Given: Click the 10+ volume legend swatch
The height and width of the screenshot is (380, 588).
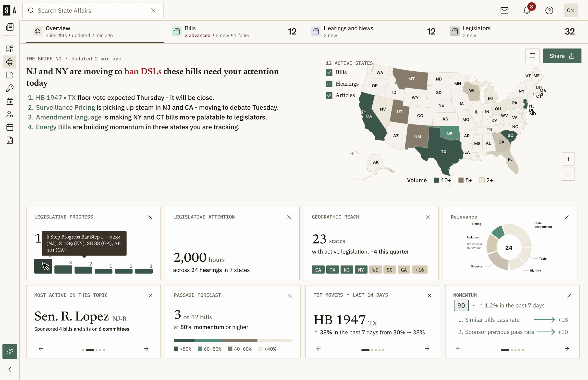Looking at the screenshot, I should 436,180.
